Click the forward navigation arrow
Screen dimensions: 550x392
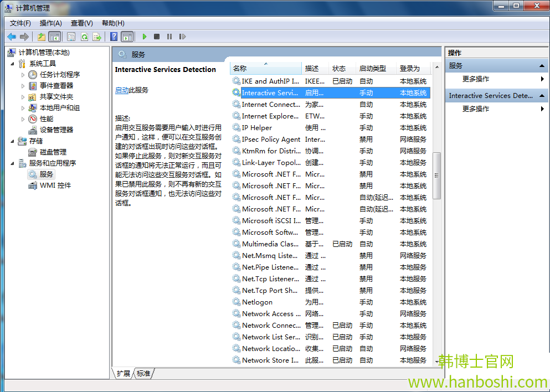[23, 37]
